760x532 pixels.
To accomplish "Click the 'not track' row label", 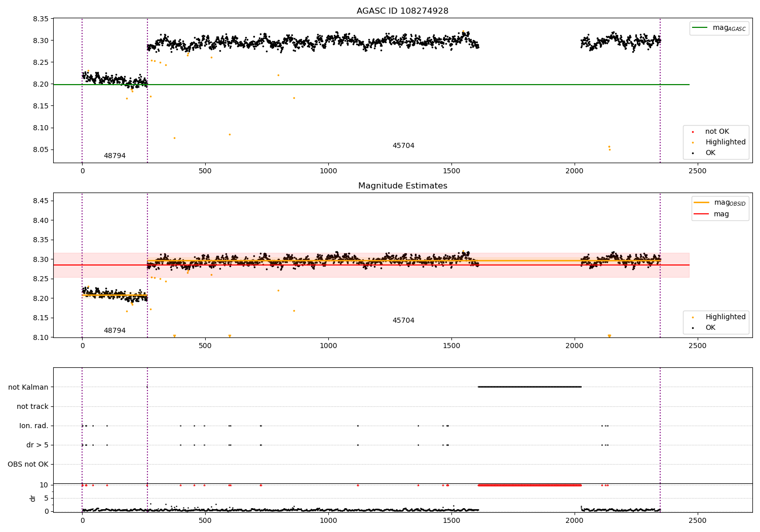I will 32,406.
